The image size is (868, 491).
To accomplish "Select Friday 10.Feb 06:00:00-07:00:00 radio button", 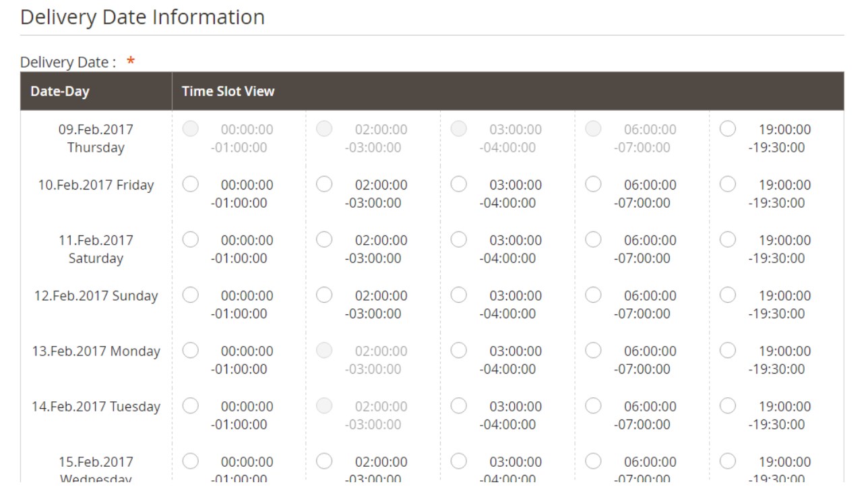I will 593,184.
